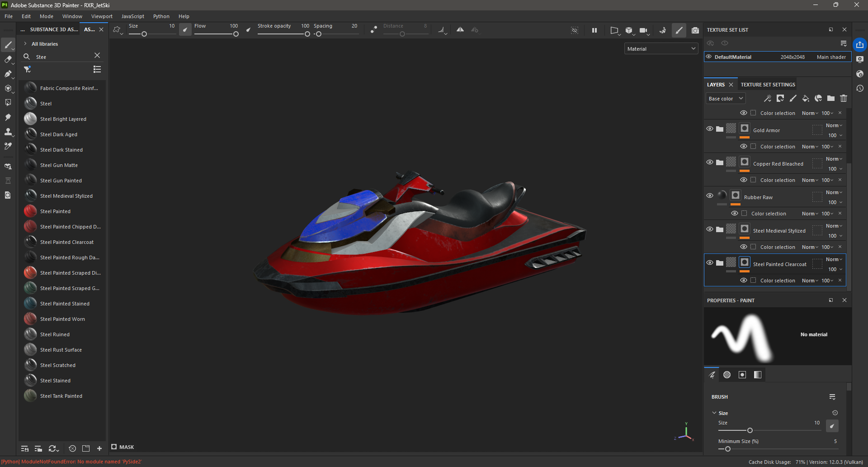Click the export textures icon in right sidebar
Image resolution: width=868 pixels, height=467 pixels.
(x=860, y=45)
